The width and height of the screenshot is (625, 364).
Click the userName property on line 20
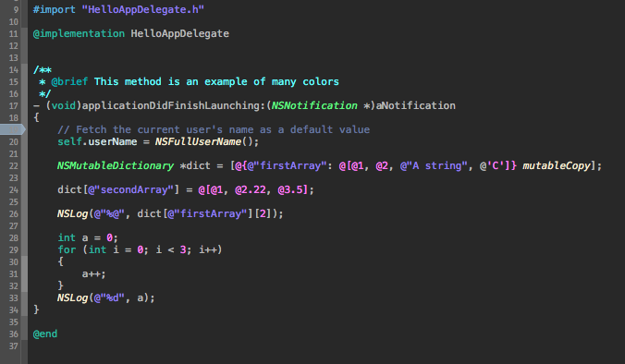(113, 141)
